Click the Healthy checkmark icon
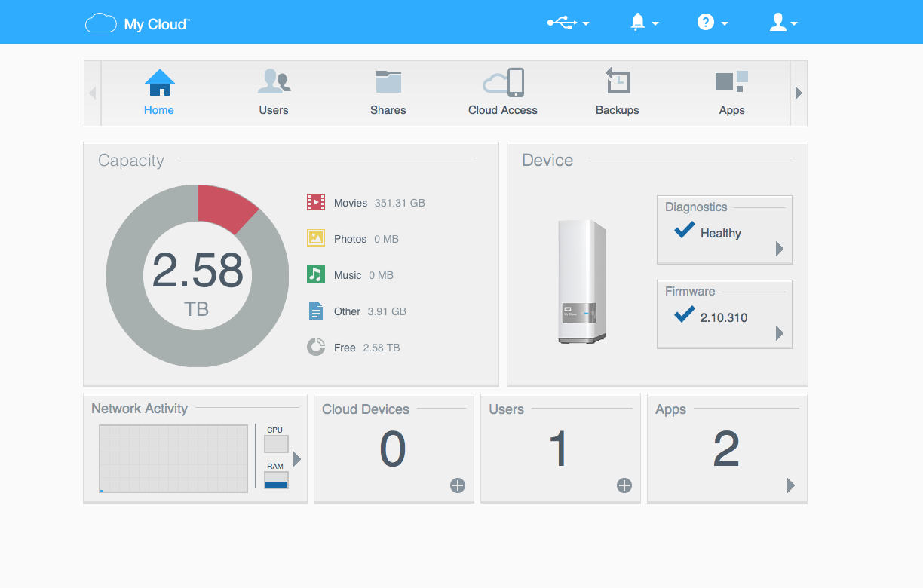Image resolution: width=923 pixels, height=588 pixels. (x=684, y=230)
